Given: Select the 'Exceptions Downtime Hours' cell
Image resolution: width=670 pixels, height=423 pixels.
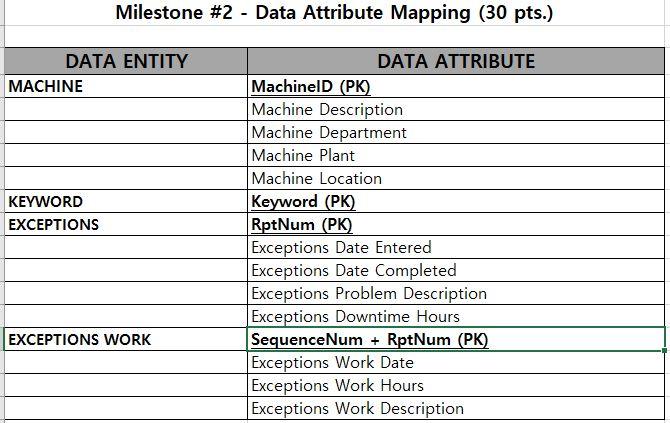Looking at the screenshot, I should [456, 317].
